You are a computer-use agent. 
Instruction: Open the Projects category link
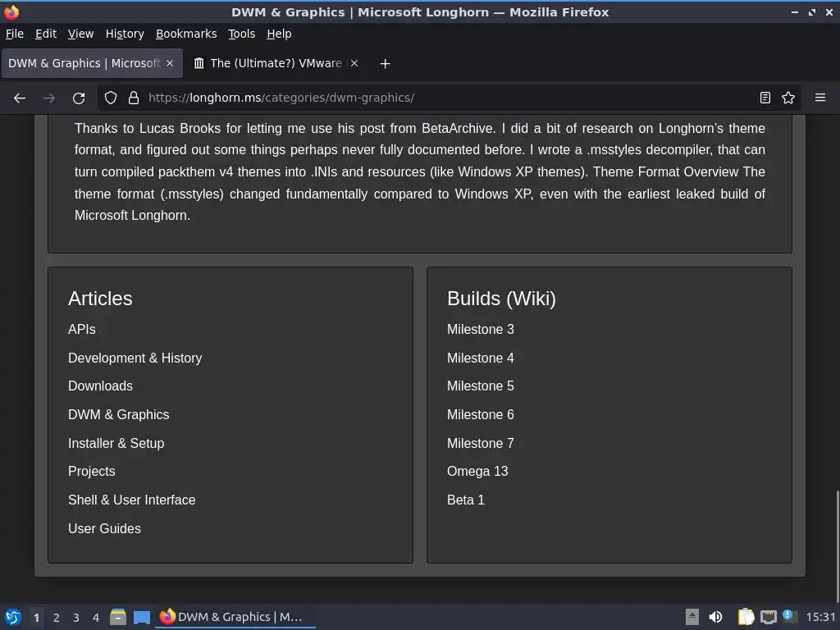coord(92,472)
